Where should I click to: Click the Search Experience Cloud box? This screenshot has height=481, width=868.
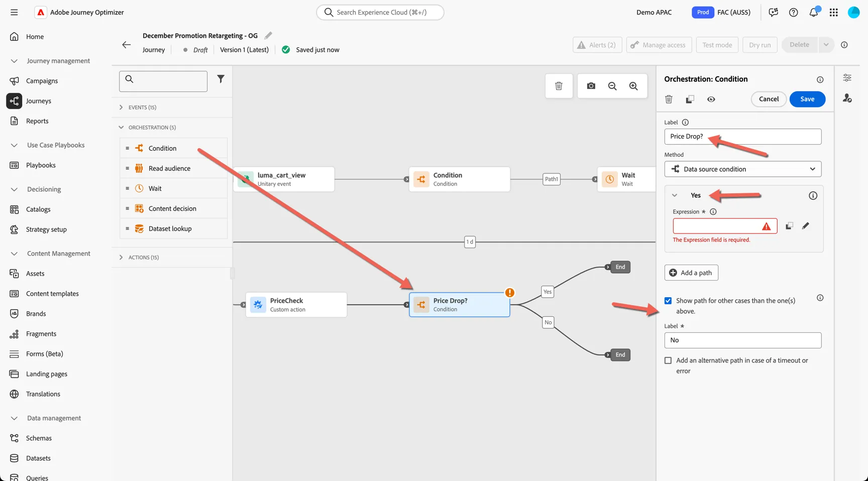[380, 12]
